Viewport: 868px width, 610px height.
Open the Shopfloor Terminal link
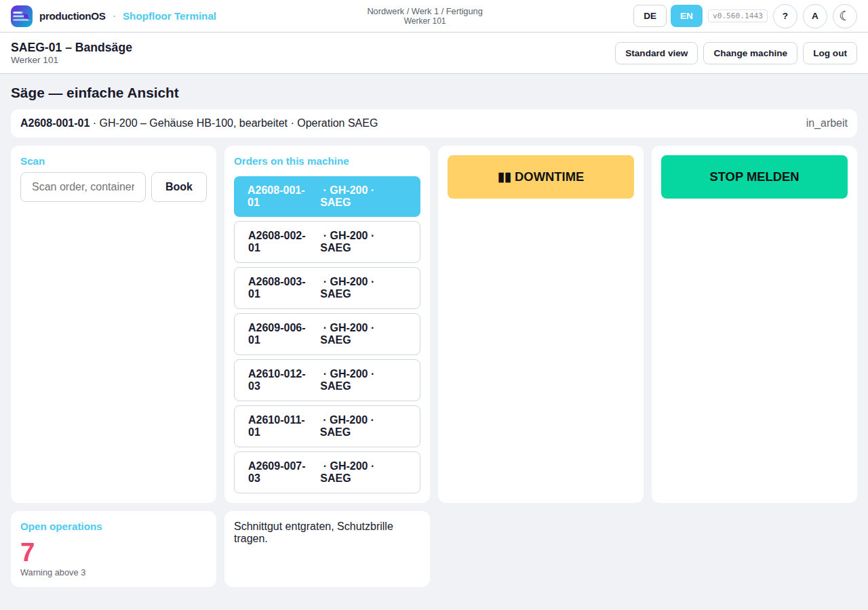tap(170, 16)
